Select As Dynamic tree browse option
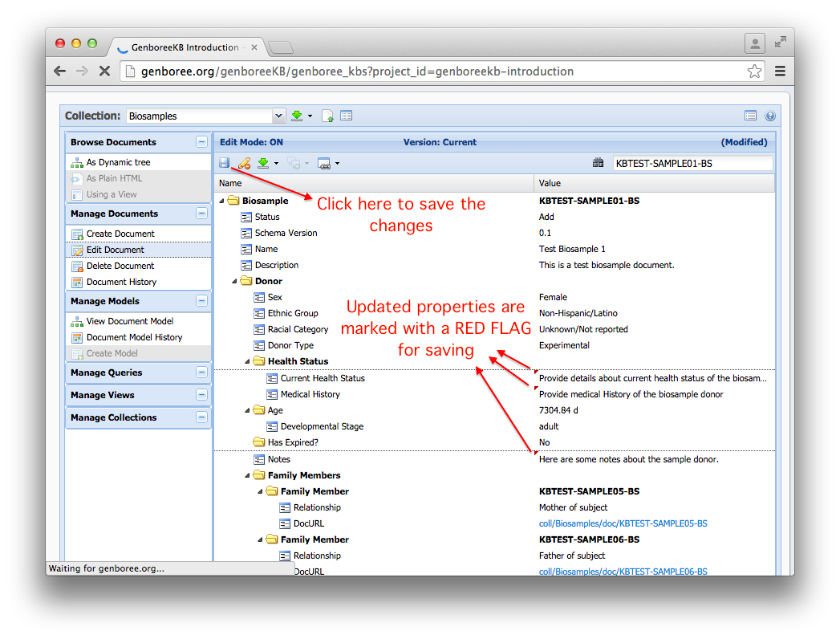840x639 pixels. (138, 162)
